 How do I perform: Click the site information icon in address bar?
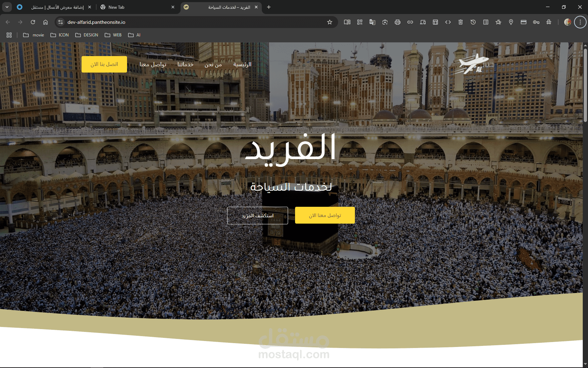[x=61, y=22]
